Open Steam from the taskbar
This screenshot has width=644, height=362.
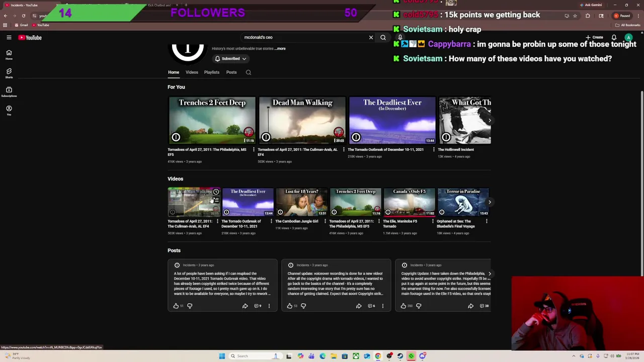point(400,356)
